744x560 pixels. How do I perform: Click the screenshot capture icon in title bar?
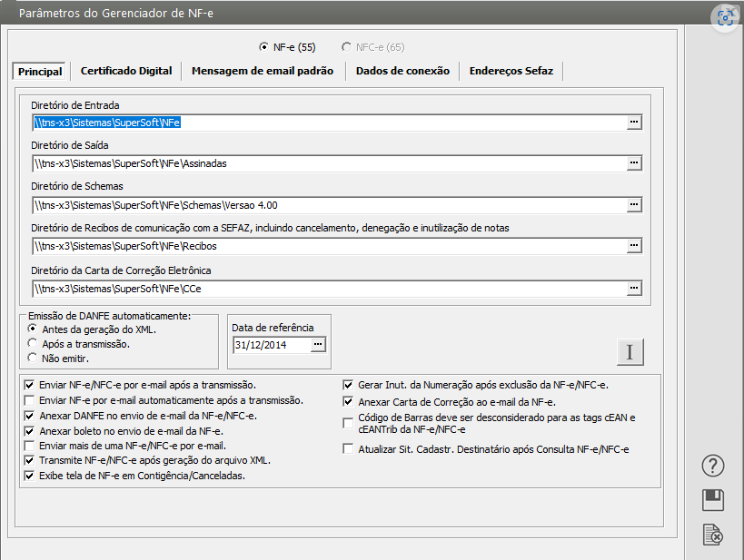(726, 18)
